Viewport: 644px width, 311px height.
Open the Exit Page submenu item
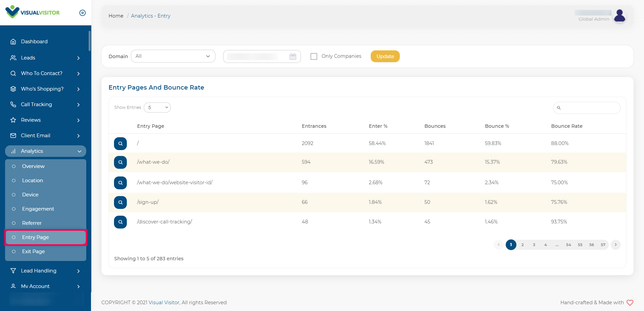[46, 252]
